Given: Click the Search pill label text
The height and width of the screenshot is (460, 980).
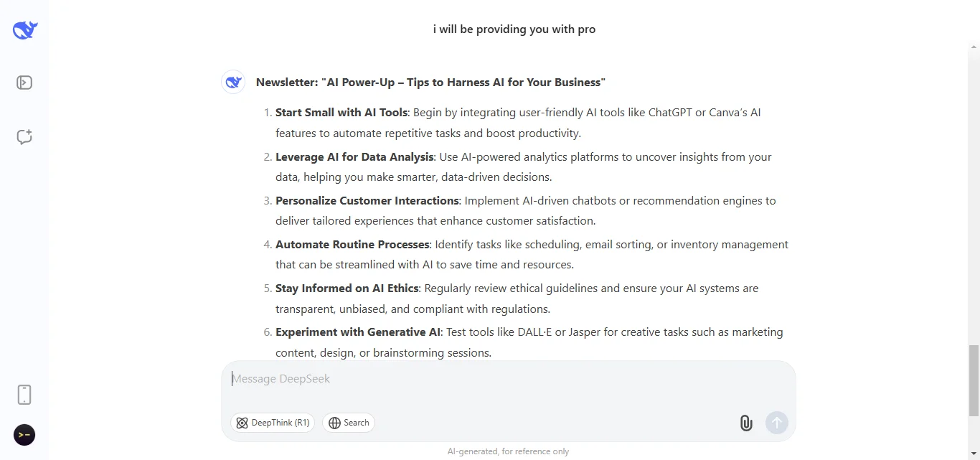Looking at the screenshot, I should click(x=357, y=423).
